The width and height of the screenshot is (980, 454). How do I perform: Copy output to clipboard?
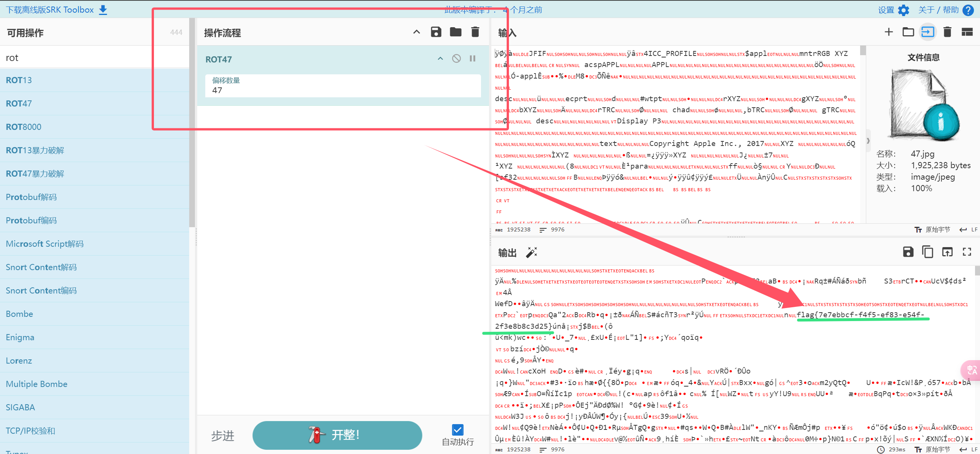coord(928,252)
